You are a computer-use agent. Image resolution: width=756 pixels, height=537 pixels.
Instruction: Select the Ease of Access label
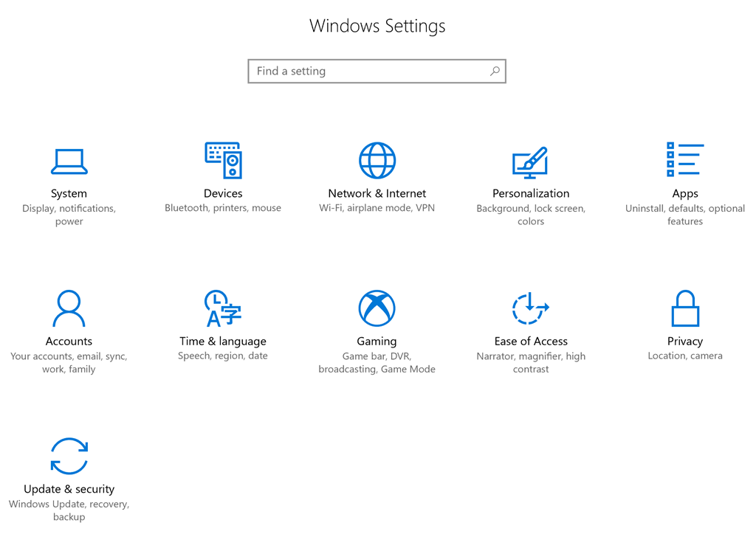531,341
